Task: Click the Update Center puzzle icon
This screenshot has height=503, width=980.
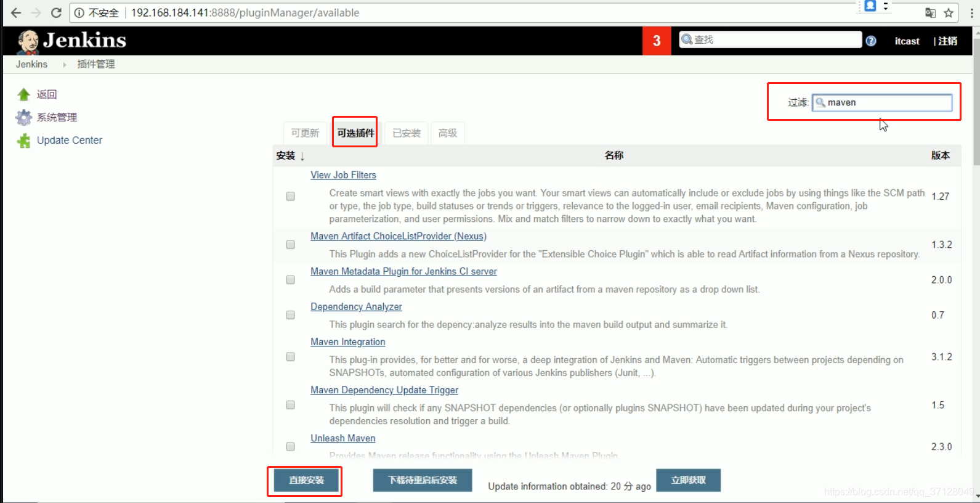Action: click(23, 141)
